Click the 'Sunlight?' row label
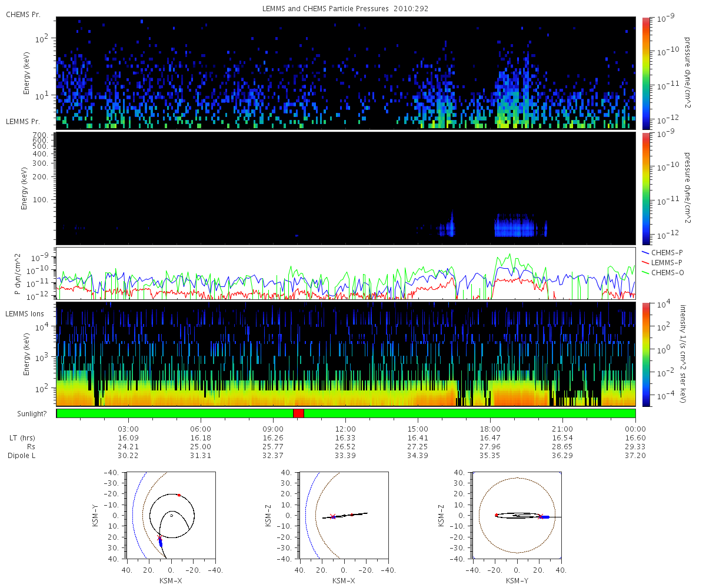 pyautogui.click(x=27, y=414)
